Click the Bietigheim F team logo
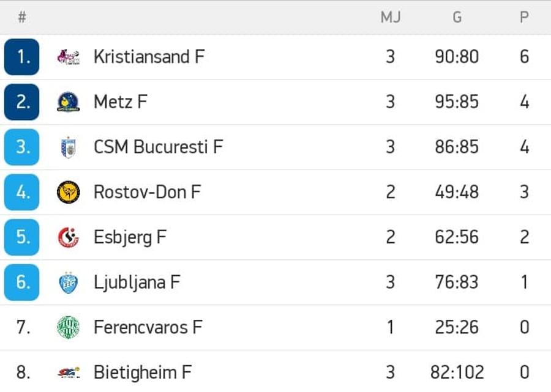 [x=68, y=372]
